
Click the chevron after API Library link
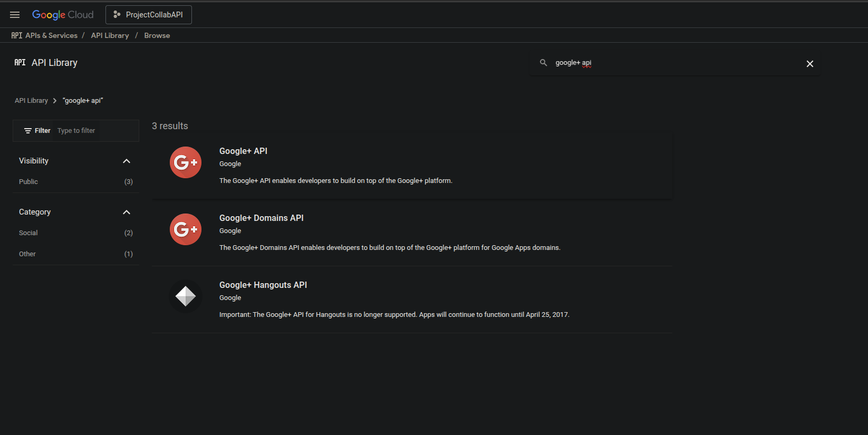tap(55, 101)
